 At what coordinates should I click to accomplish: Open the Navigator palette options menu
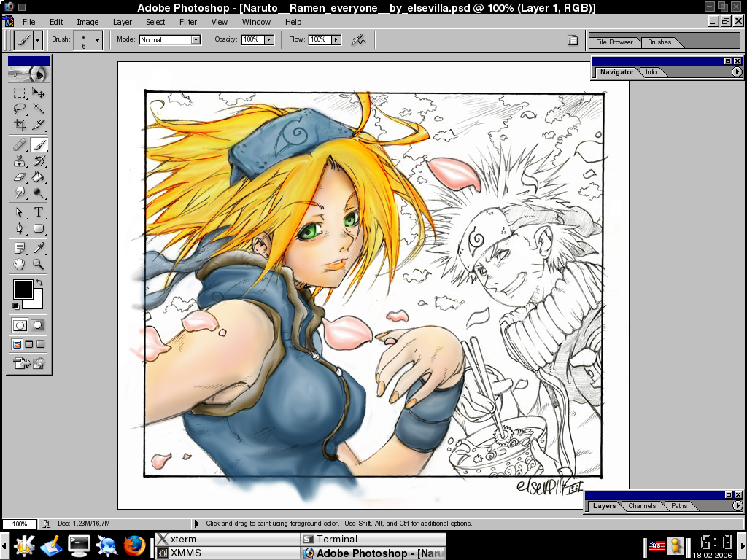[737, 72]
